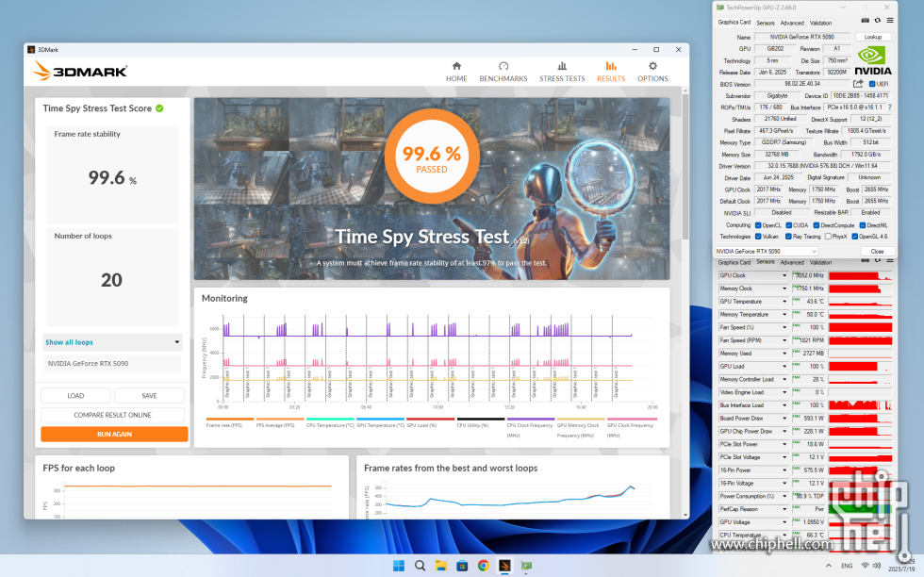The height and width of the screenshot is (577, 924).
Task: Click the SAVE button
Action: click(x=149, y=395)
